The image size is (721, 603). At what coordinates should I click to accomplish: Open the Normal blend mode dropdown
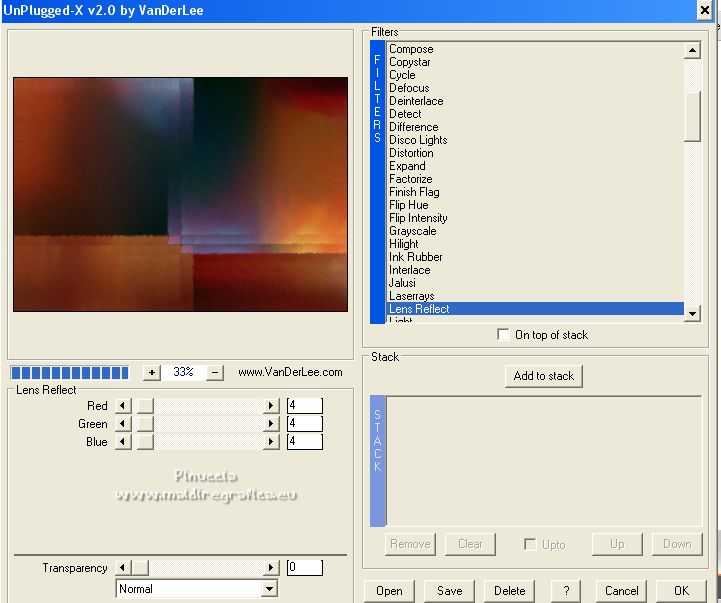point(270,588)
